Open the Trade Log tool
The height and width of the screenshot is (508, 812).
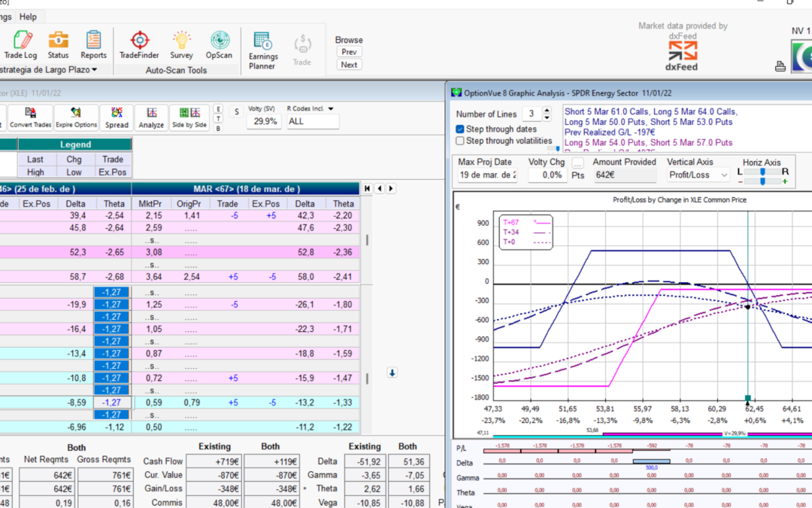[x=21, y=44]
